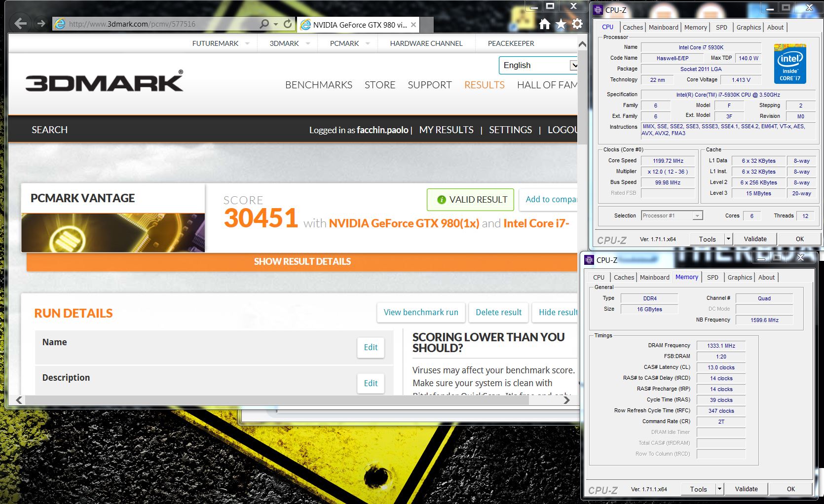824x504 pixels.
Task: Click Edit button next to Name
Action: (x=371, y=347)
